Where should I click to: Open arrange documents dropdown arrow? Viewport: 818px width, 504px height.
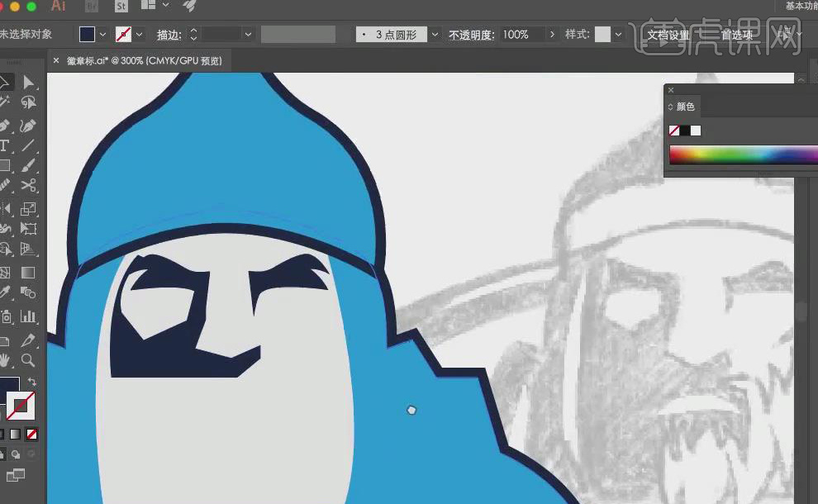pyautogui.click(x=166, y=5)
